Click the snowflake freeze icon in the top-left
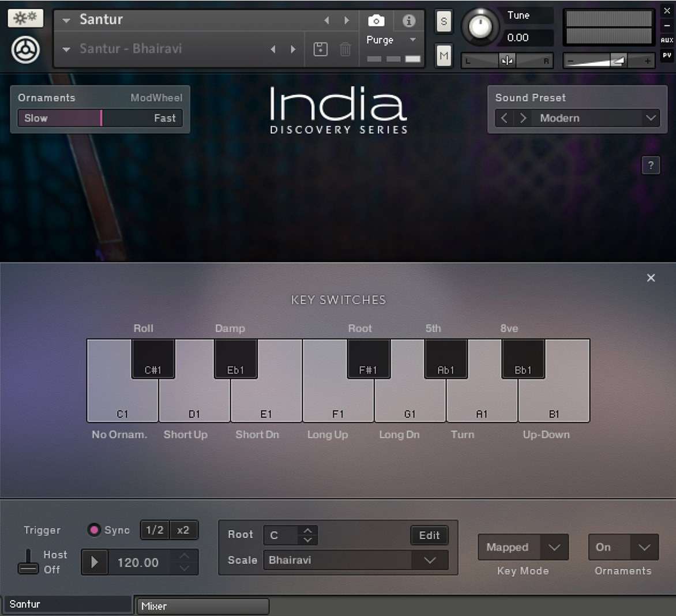The height and width of the screenshot is (616, 676). [x=25, y=18]
